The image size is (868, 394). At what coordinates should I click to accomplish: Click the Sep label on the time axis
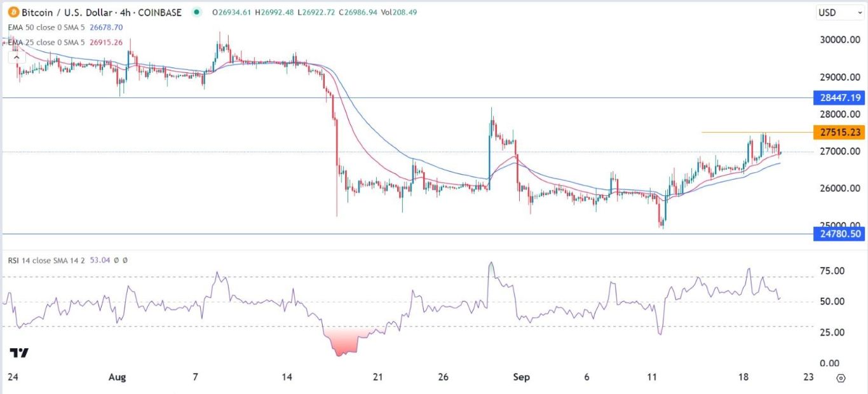521,377
